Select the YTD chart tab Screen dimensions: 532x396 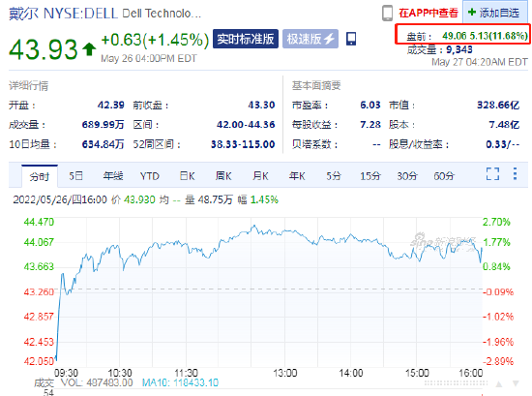(x=150, y=176)
